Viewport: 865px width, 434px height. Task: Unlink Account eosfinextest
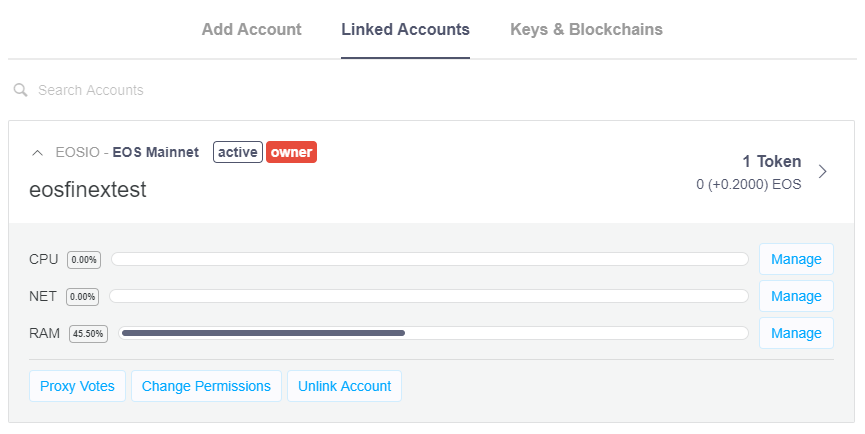click(344, 386)
